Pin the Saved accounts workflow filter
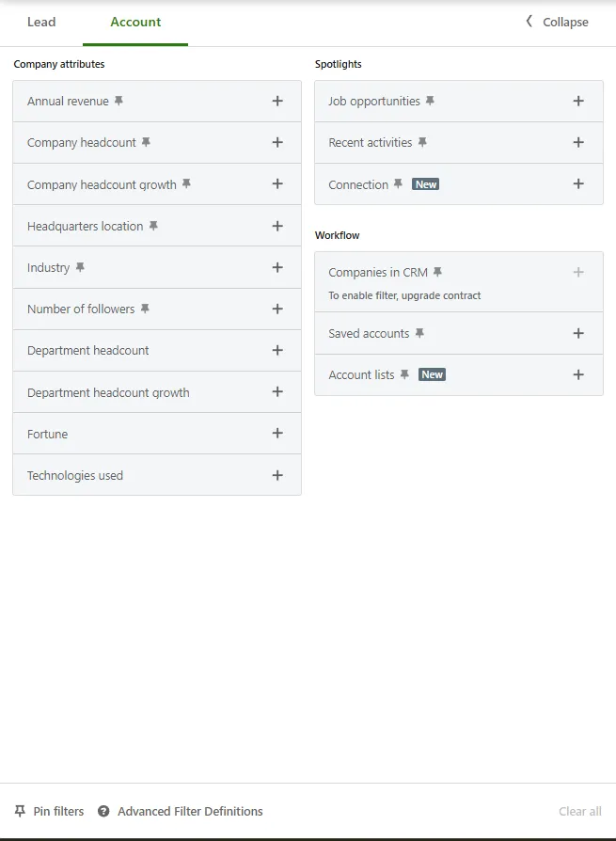Viewport: 616px width, 841px height. (x=420, y=333)
